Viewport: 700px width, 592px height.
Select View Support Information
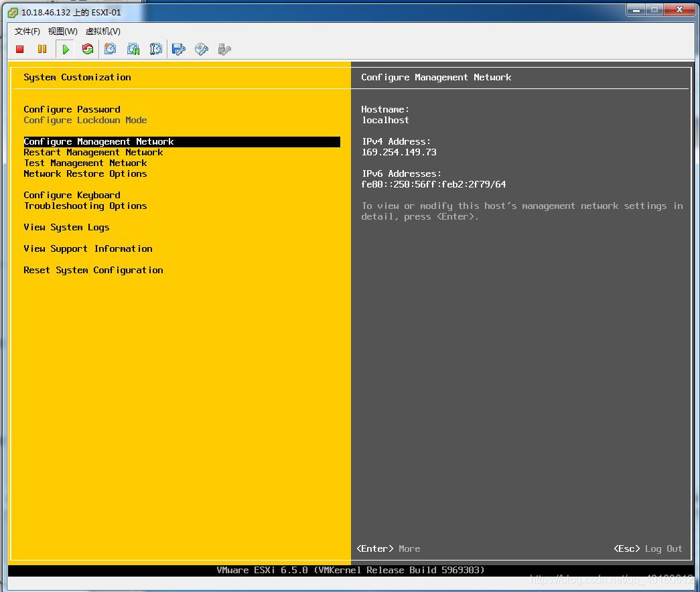pos(88,248)
